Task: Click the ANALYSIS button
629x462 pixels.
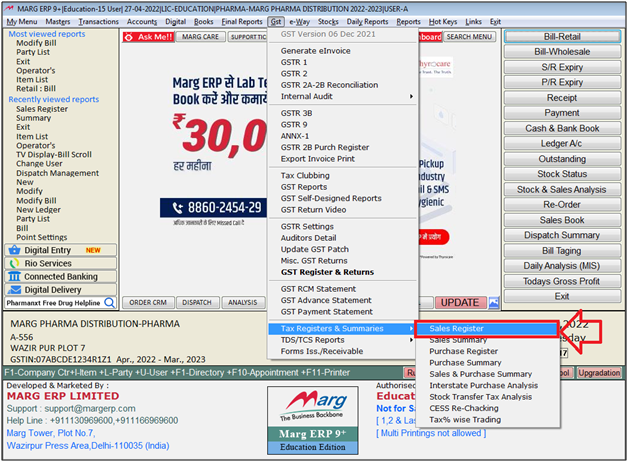Action: pos(243,302)
